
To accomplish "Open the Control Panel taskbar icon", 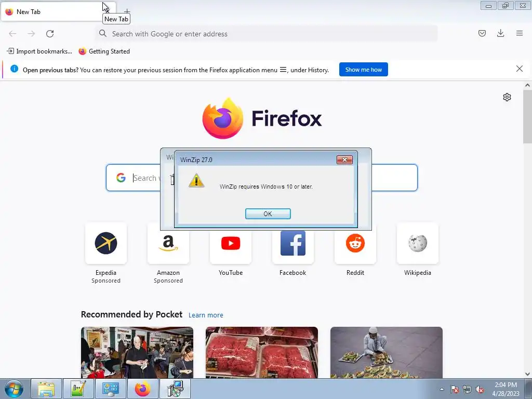I will (110, 389).
